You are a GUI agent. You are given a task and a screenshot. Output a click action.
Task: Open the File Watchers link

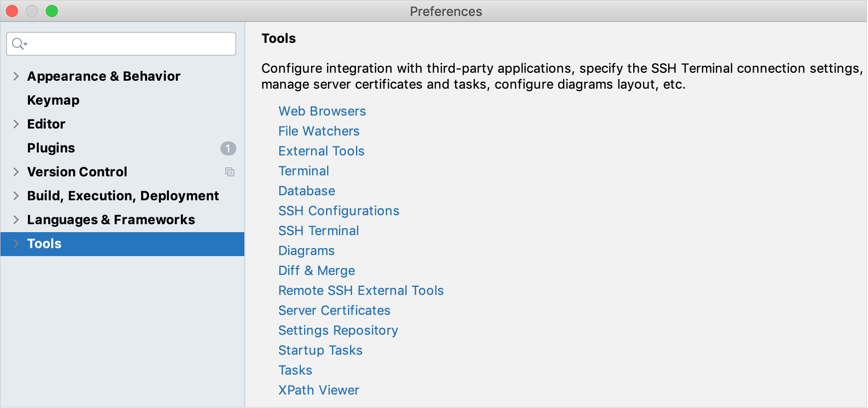pyautogui.click(x=319, y=131)
